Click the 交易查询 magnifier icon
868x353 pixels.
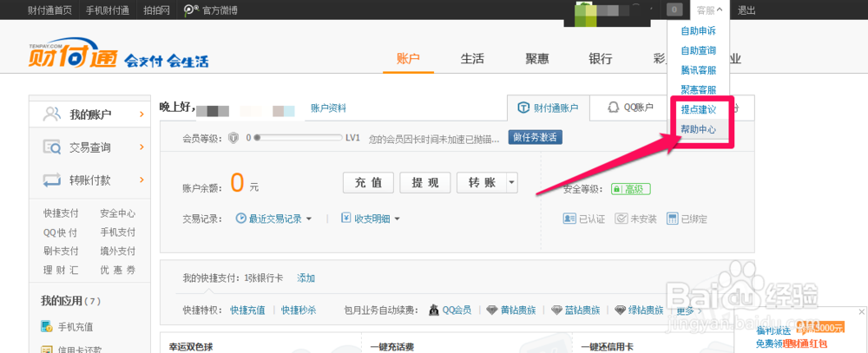[x=51, y=147]
